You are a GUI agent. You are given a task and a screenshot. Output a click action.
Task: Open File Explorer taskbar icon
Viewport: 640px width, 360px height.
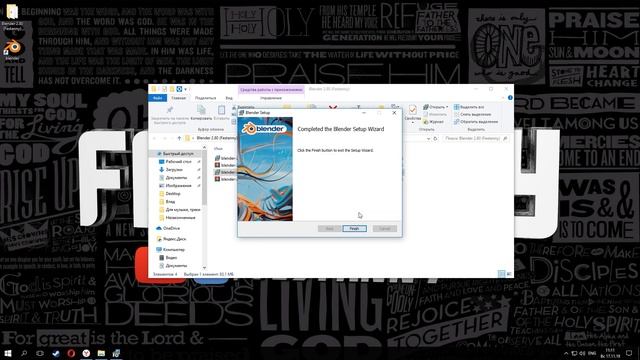pos(101,353)
